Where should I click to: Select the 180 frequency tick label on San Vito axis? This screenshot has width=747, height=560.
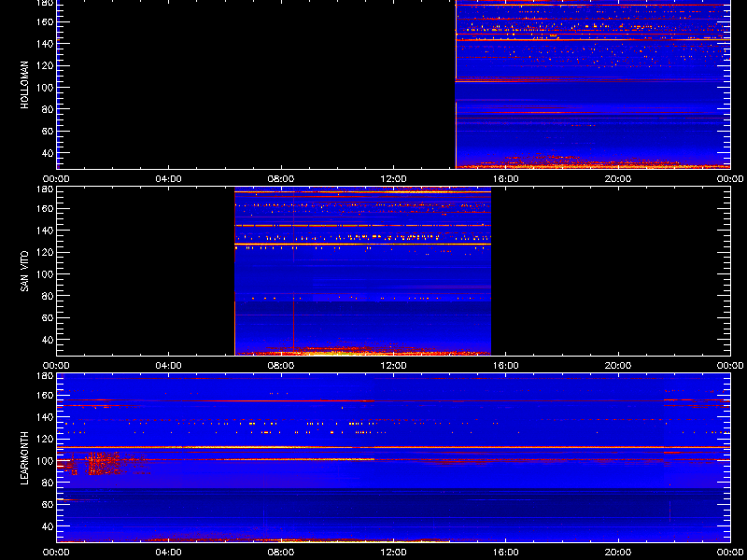pyautogui.click(x=46, y=189)
